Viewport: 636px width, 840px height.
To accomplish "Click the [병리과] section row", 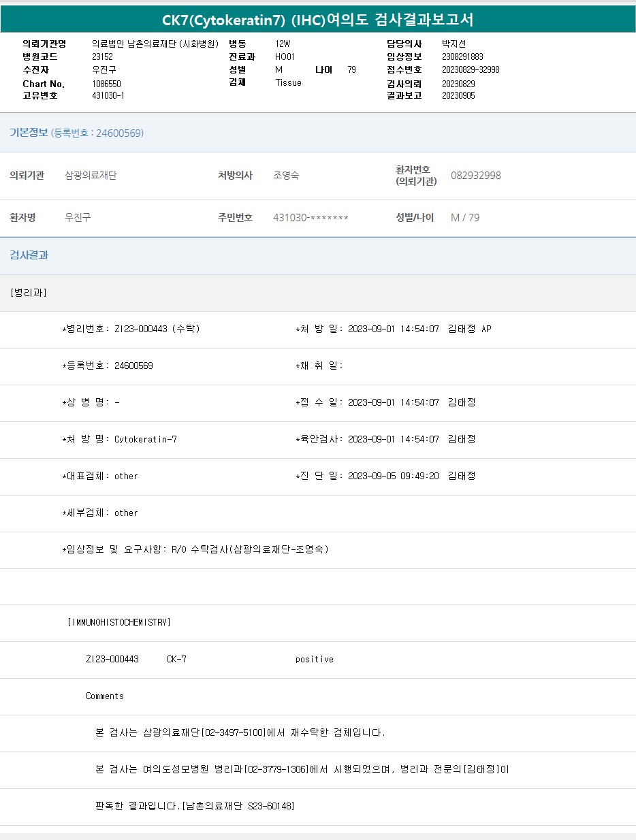I will [x=29, y=293].
